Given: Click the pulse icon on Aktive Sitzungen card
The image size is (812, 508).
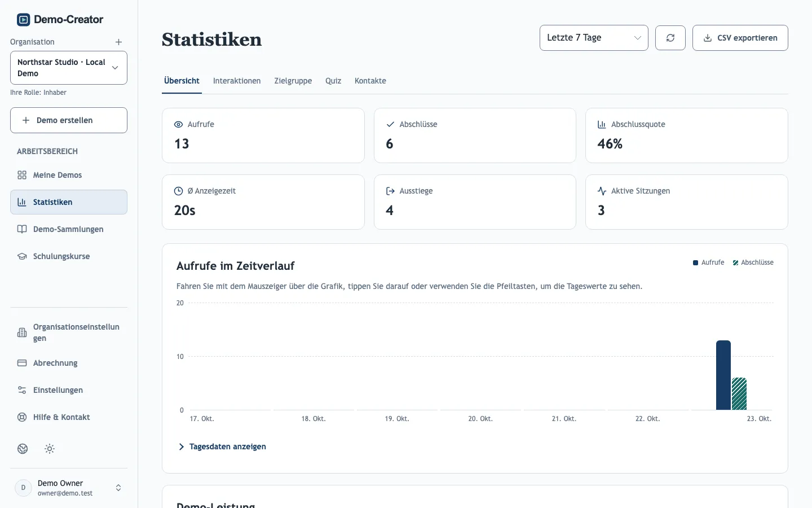Looking at the screenshot, I should pos(602,191).
